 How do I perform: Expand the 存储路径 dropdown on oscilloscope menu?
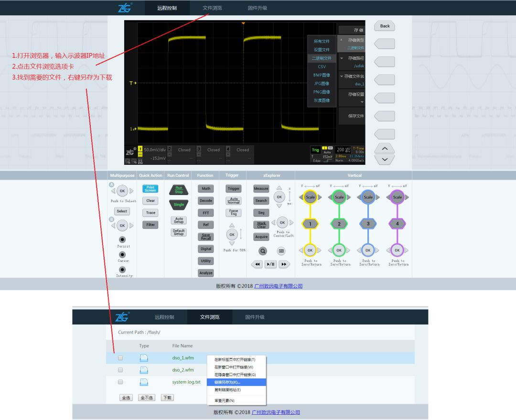pyautogui.click(x=352, y=62)
